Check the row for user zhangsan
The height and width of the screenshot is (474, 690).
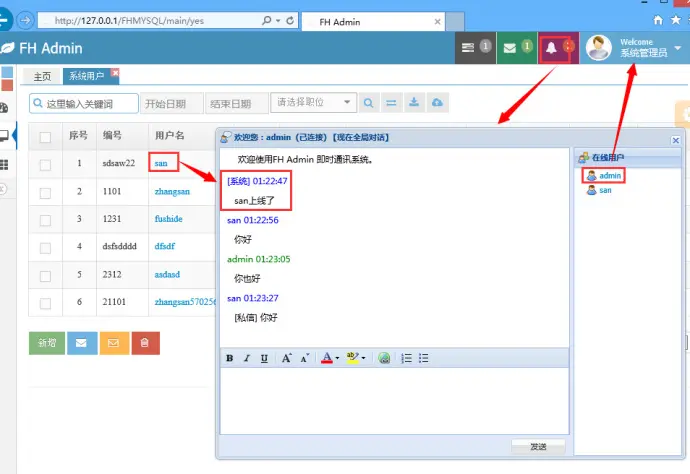pos(45,193)
